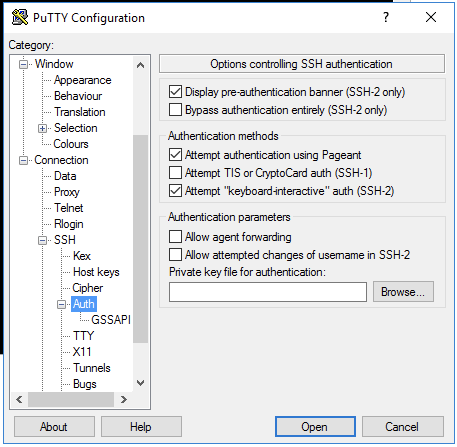The width and height of the screenshot is (457, 447).
Task: Uncheck Attempt authentication using Pageant
Action: coord(175,155)
